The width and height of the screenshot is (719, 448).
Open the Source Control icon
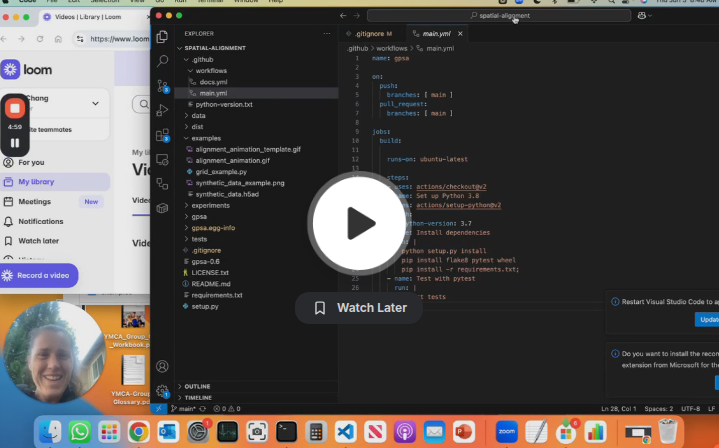point(162,86)
